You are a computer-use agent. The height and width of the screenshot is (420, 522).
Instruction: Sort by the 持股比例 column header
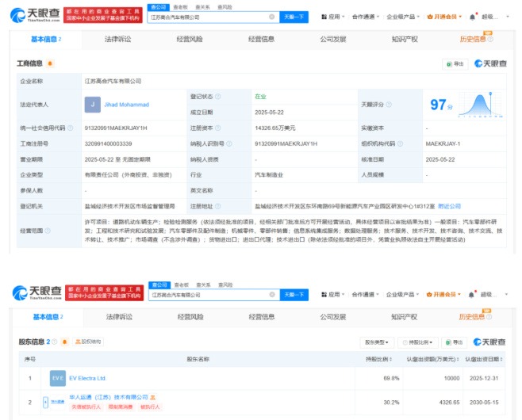pos(379,359)
